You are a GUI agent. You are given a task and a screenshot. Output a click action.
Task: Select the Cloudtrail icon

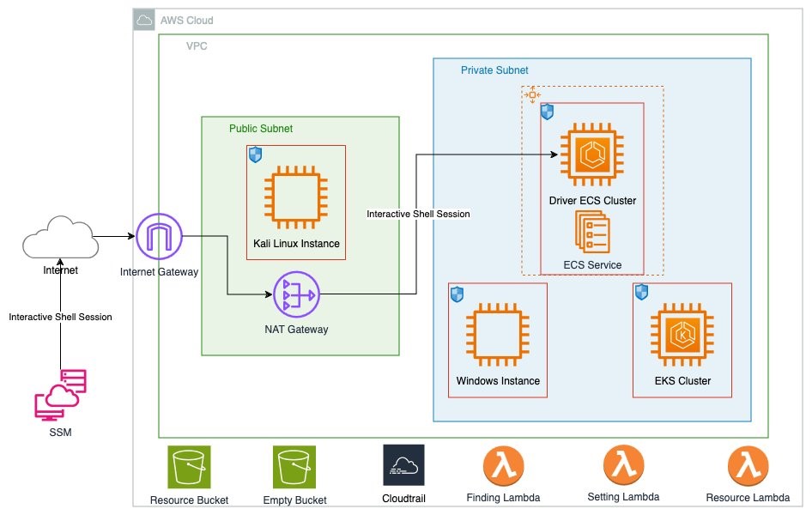coord(404,465)
